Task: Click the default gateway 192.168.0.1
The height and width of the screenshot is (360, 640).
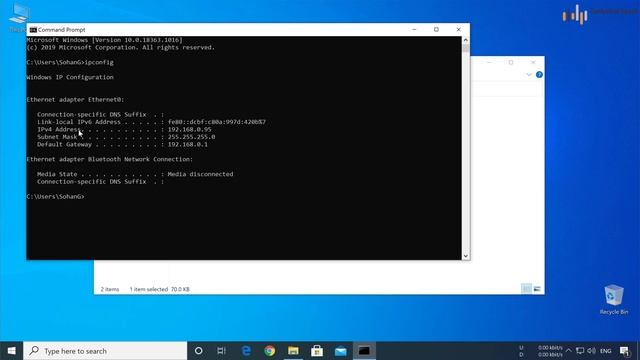Action: pos(188,144)
